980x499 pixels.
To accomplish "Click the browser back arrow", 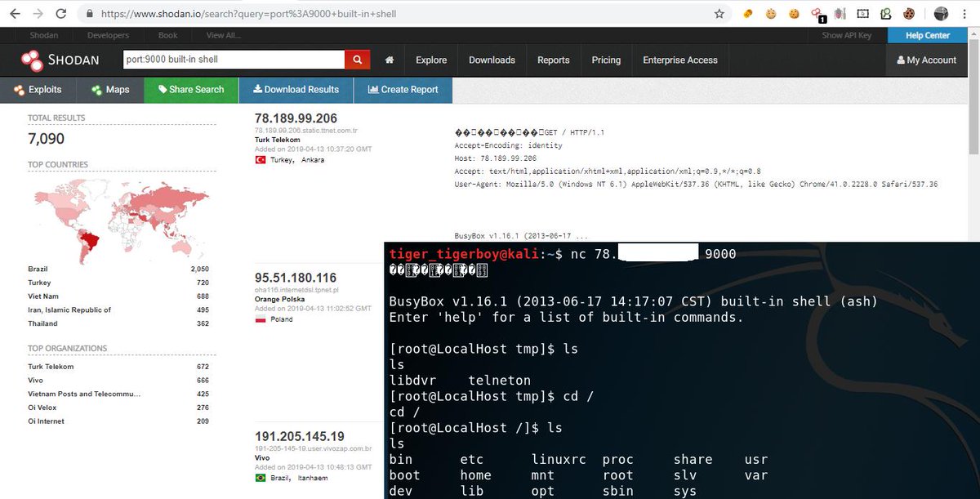I will [x=14, y=14].
